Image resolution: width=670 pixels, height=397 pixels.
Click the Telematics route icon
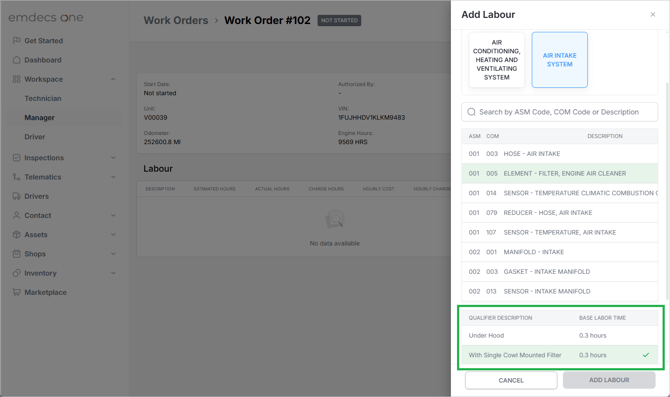coord(16,177)
